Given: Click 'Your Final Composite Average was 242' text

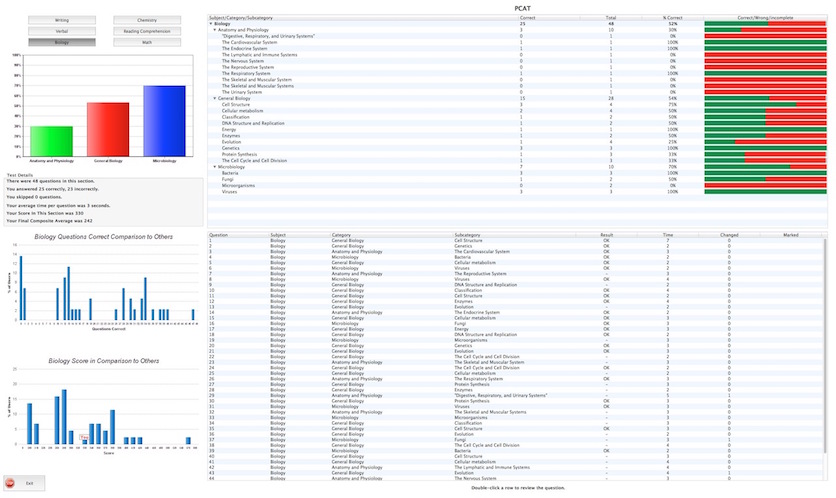Looking at the screenshot, I should (x=50, y=221).
